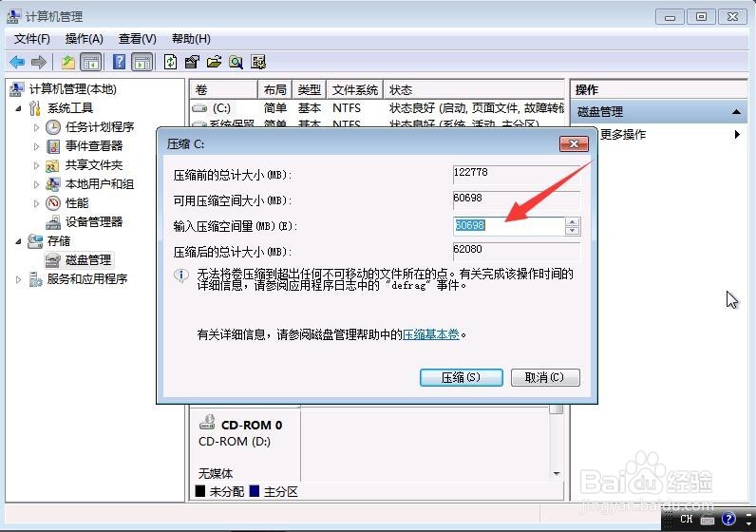Collapse the 磁盘管理 actions section arrow
The image size is (756, 532).
pos(736,112)
